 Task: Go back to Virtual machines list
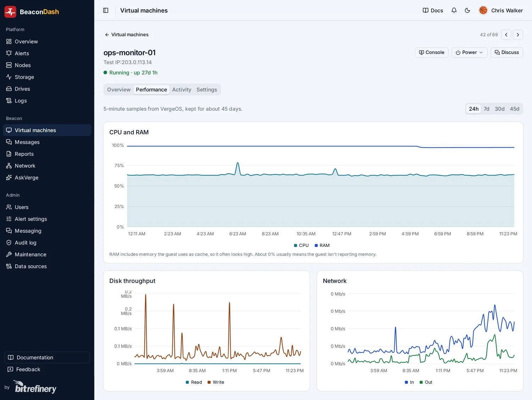pyautogui.click(x=127, y=35)
